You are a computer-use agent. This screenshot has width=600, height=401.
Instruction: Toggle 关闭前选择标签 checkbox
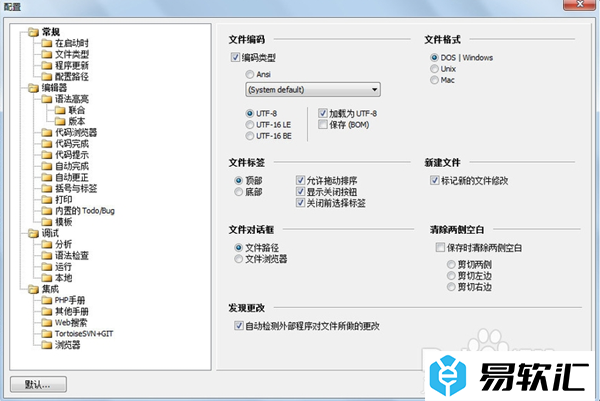[x=300, y=203]
